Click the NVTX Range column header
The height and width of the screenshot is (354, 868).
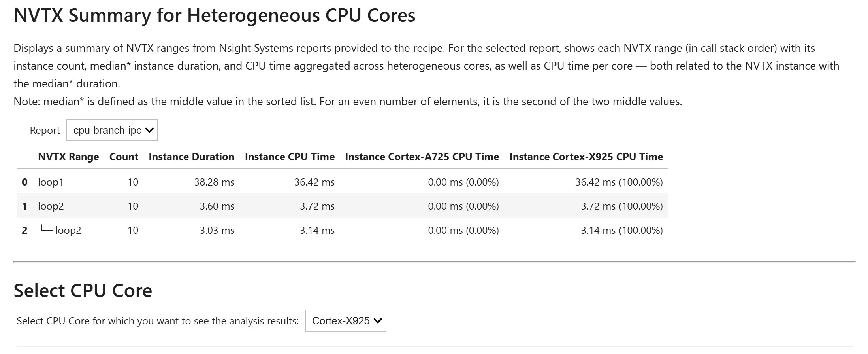[68, 157]
